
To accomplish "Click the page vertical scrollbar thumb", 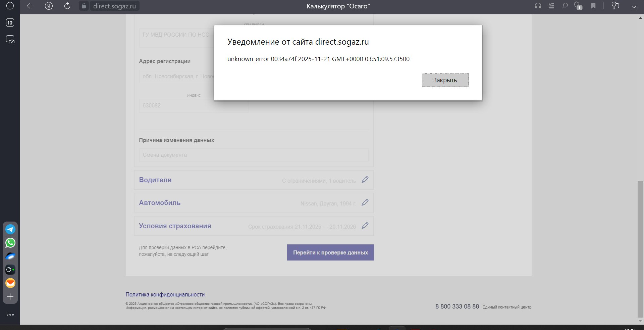I will (640, 248).
